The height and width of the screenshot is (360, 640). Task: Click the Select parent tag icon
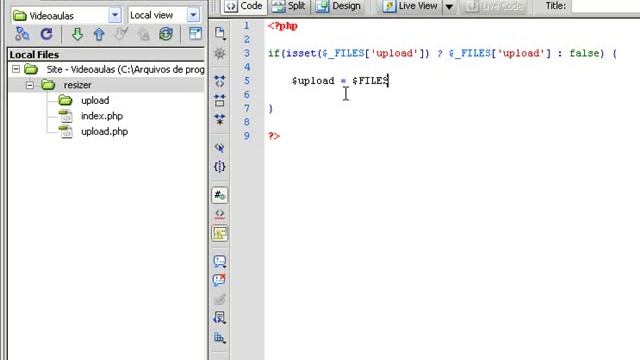[220, 147]
